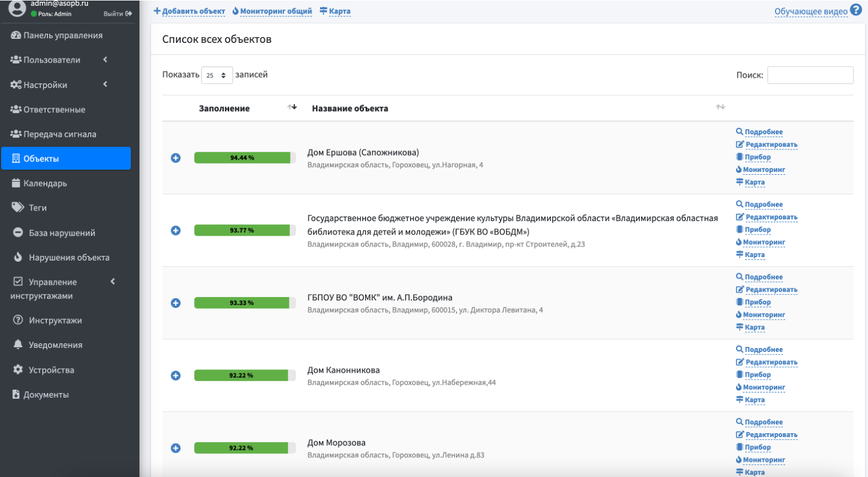868x477 pixels.
Task: Click the tags icon beside Теги
Action: click(18, 207)
